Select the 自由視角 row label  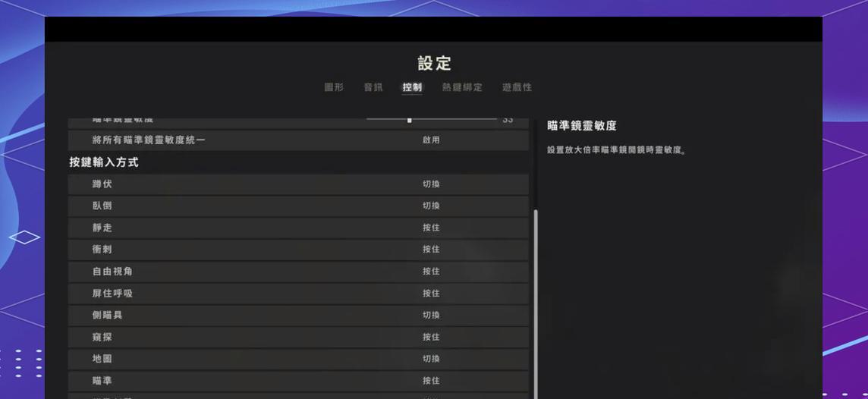(112, 272)
